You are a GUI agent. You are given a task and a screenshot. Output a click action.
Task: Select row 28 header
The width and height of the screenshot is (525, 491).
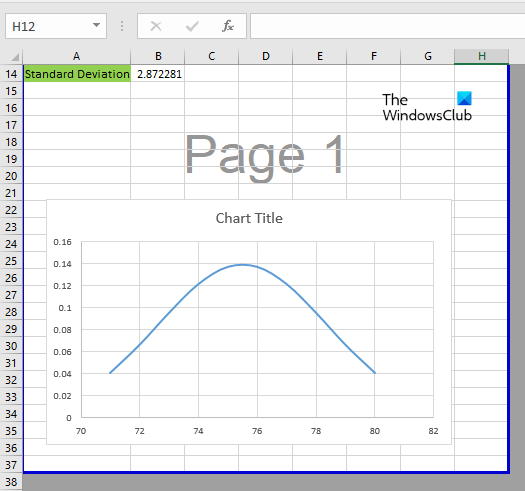(11, 312)
